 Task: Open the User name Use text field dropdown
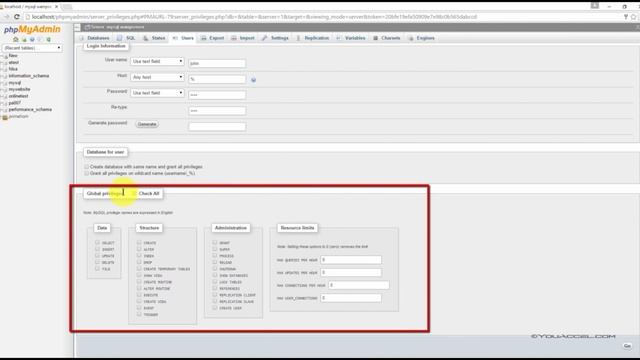[x=157, y=61]
